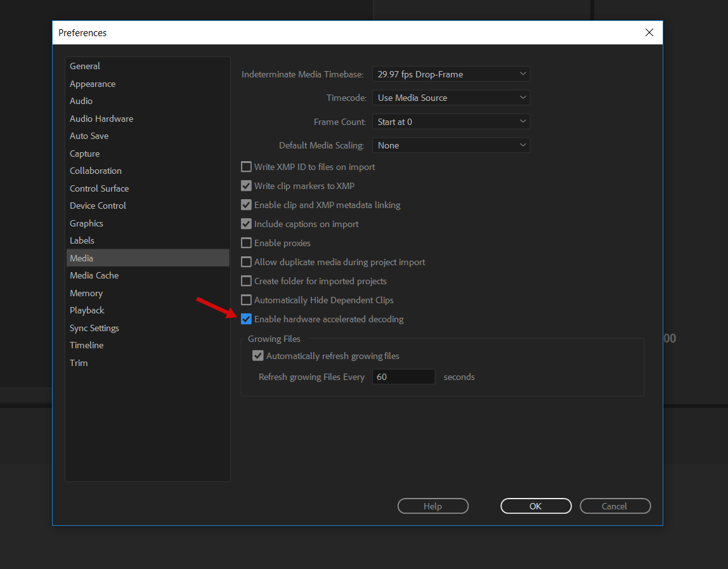Switch to the Audio Hardware category
The width and height of the screenshot is (728, 569).
(101, 119)
